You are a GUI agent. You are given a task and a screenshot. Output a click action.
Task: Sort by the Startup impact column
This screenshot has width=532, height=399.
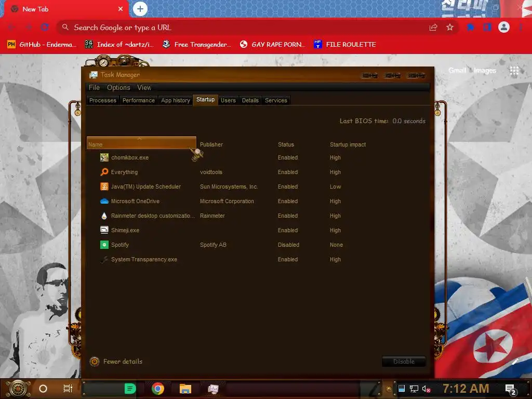348,144
